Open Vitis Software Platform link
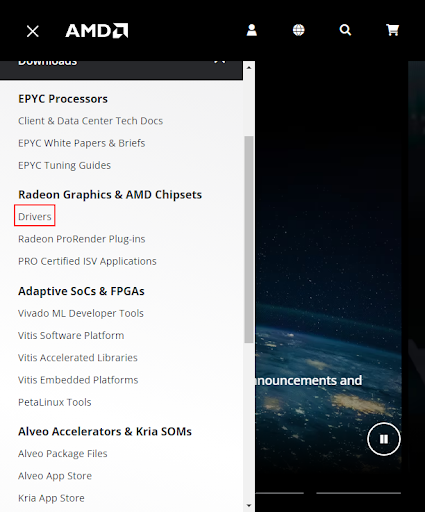425x512 pixels. 71,335
